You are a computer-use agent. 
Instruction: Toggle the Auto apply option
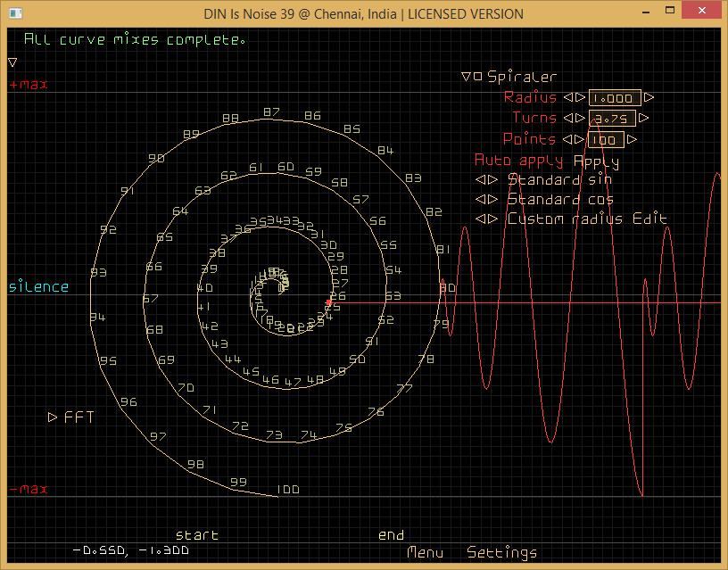click(x=518, y=161)
